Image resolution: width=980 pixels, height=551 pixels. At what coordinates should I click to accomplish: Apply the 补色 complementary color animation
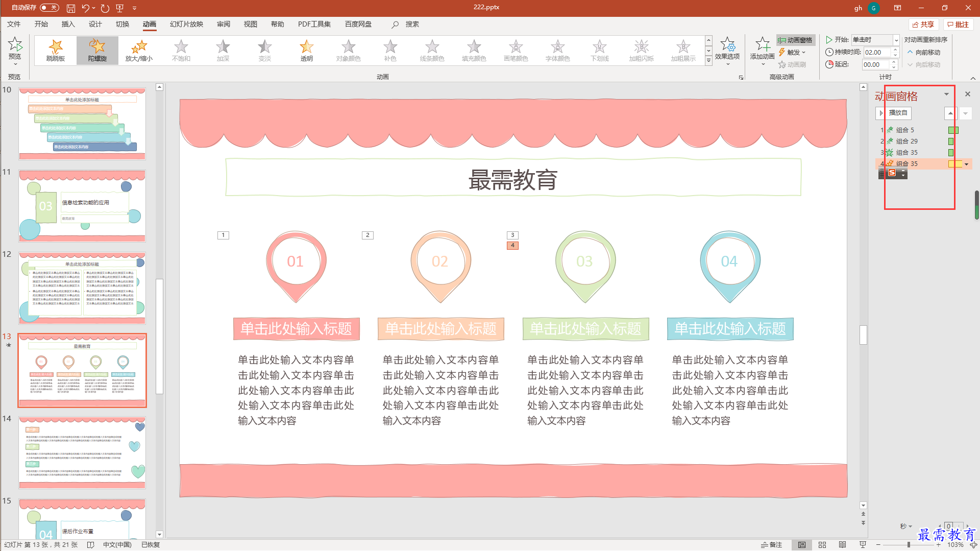pos(390,51)
